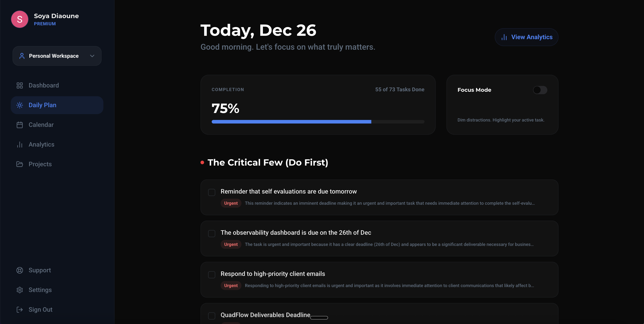The image size is (644, 324).
Task: Click the person icon in the workspace selector
Action: pos(22,56)
